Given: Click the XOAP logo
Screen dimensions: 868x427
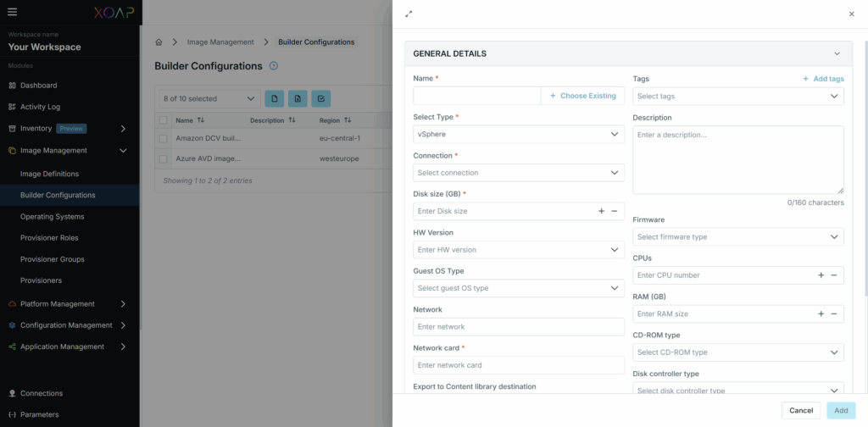Looking at the screenshot, I should click(114, 12).
